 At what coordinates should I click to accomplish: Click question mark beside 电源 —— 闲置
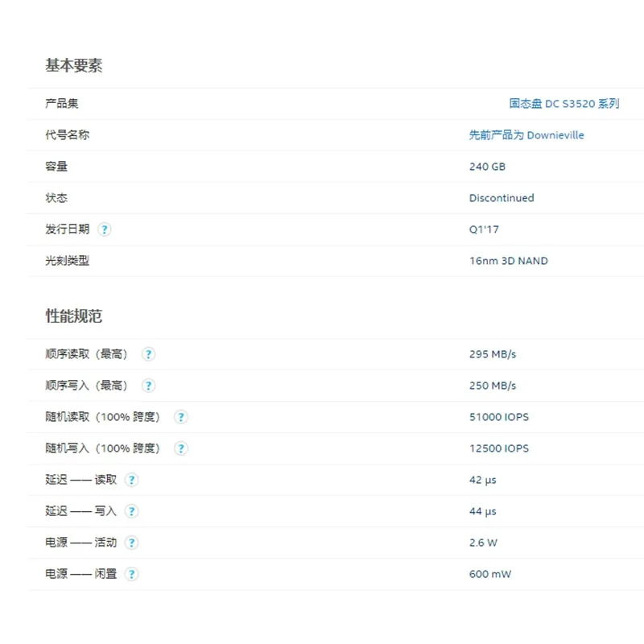tap(131, 574)
